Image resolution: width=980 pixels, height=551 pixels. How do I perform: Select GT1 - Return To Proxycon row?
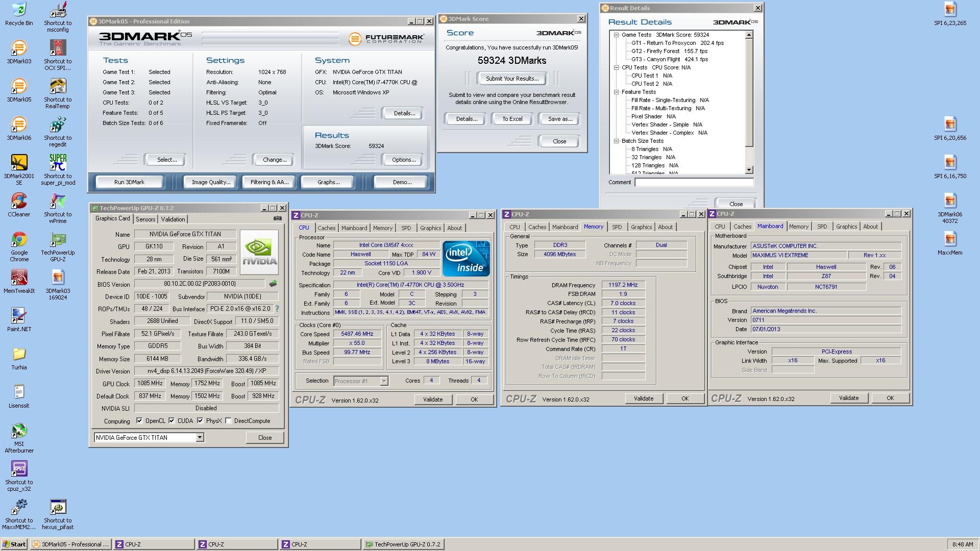[677, 43]
